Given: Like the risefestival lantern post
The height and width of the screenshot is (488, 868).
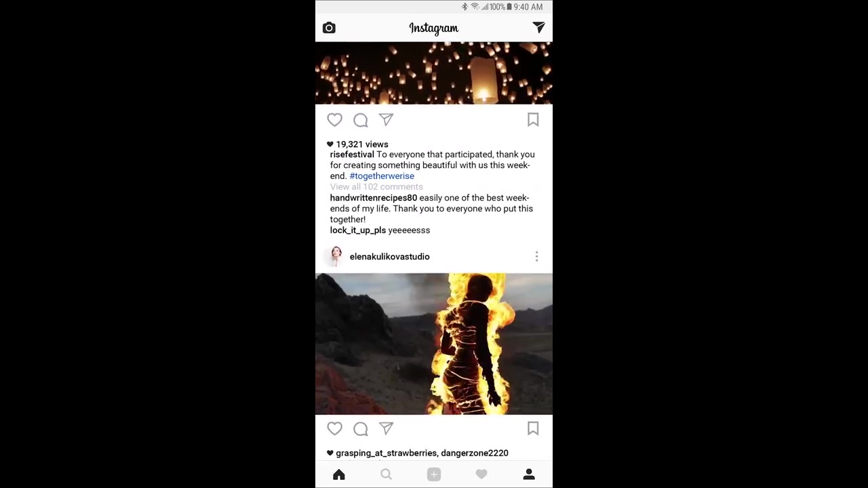Looking at the screenshot, I should coord(335,120).
